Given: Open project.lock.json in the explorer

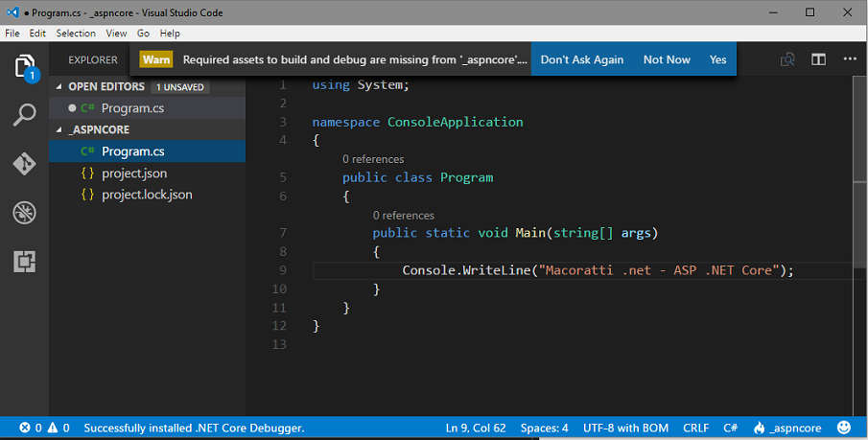Looking at the screenshot, I should [x=148, y=195].
